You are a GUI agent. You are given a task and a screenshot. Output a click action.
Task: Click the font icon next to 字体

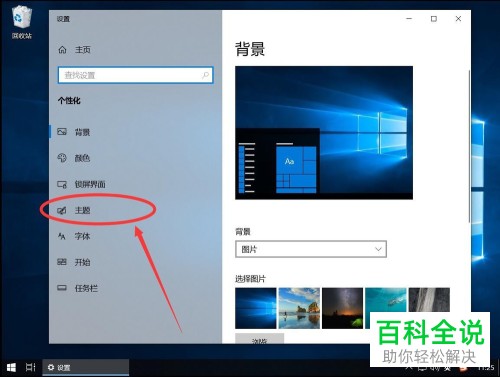[62, 236]
